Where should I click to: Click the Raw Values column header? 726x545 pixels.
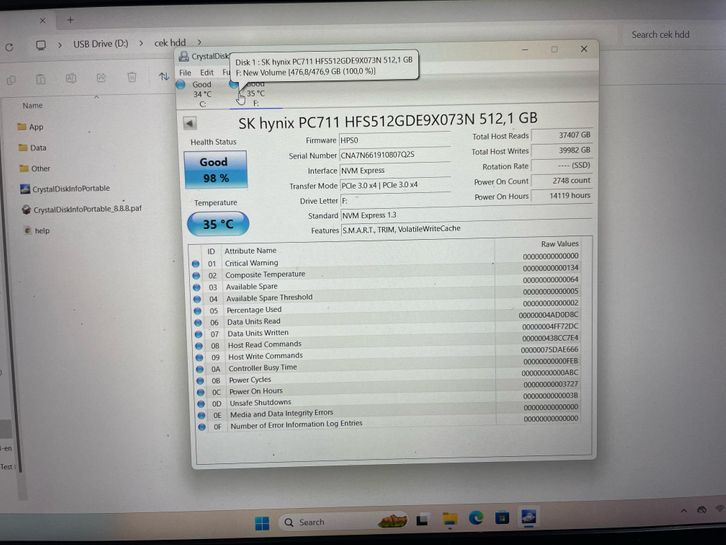tap(559, 244)
